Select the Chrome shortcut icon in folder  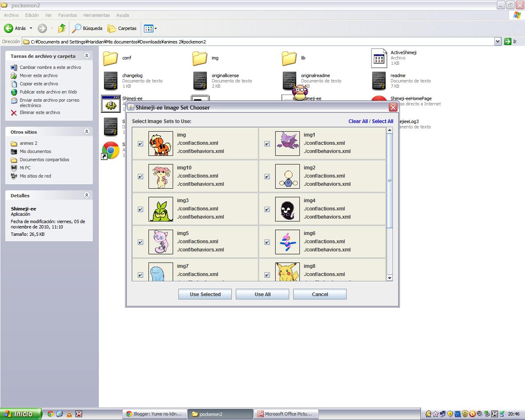pyautogui.click(x=111, y=150)
